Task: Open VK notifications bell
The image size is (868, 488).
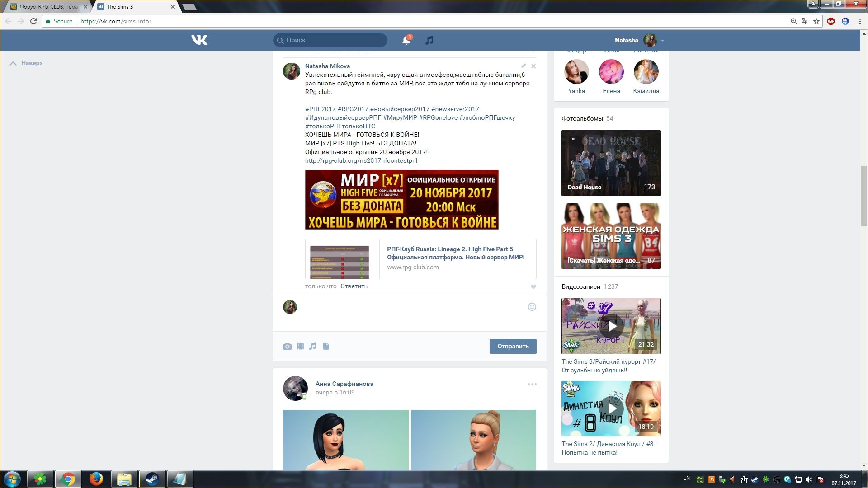Action: pos(406,40)
